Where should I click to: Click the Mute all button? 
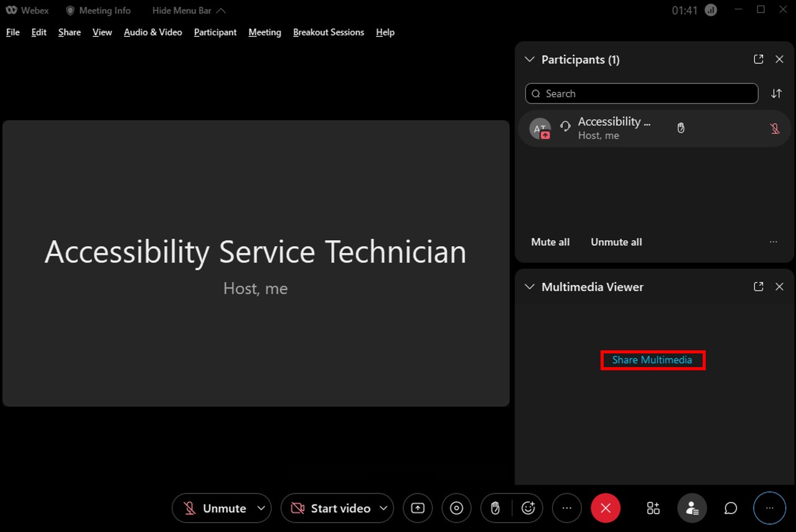(x=550, y=241)
